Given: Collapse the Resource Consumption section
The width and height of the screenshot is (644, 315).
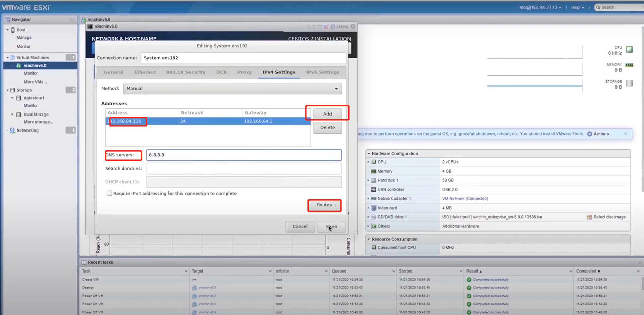Looking at the screenshot, I should click(369, 239).
